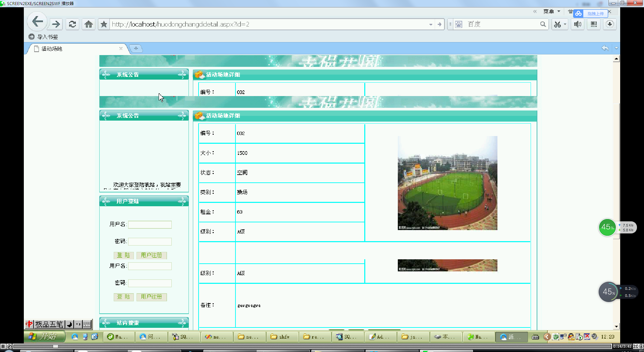644x352 pixels.
Task: Click the Baidu paw search engine icon
Action: (459, 24)
